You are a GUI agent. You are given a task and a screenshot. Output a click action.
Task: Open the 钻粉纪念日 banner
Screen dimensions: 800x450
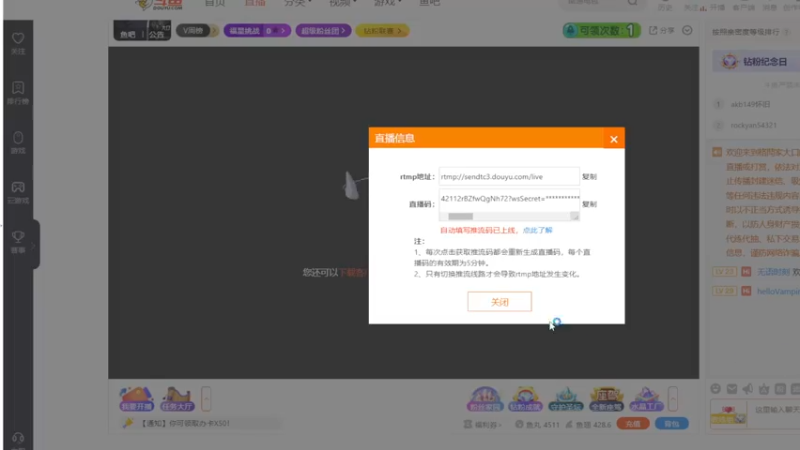(x=756, y=62)
